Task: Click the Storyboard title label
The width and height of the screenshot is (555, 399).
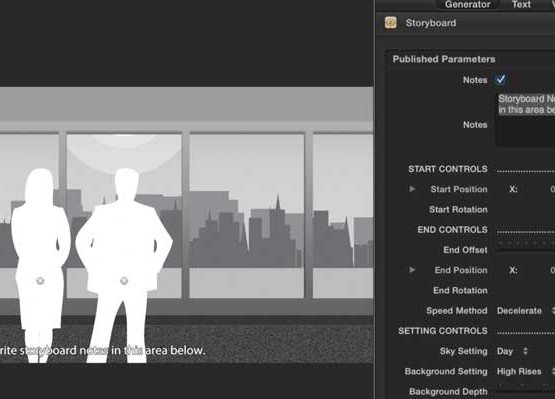Action: point(431,23)
